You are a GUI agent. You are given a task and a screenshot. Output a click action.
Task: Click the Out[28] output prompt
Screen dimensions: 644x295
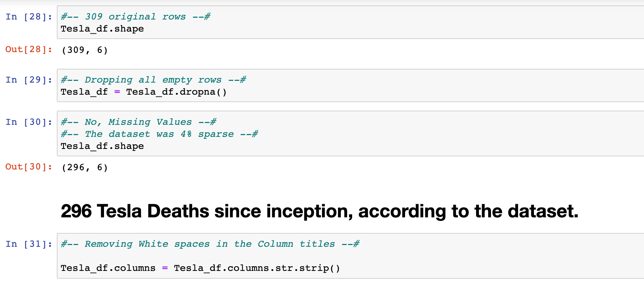(x=29, y=50)
